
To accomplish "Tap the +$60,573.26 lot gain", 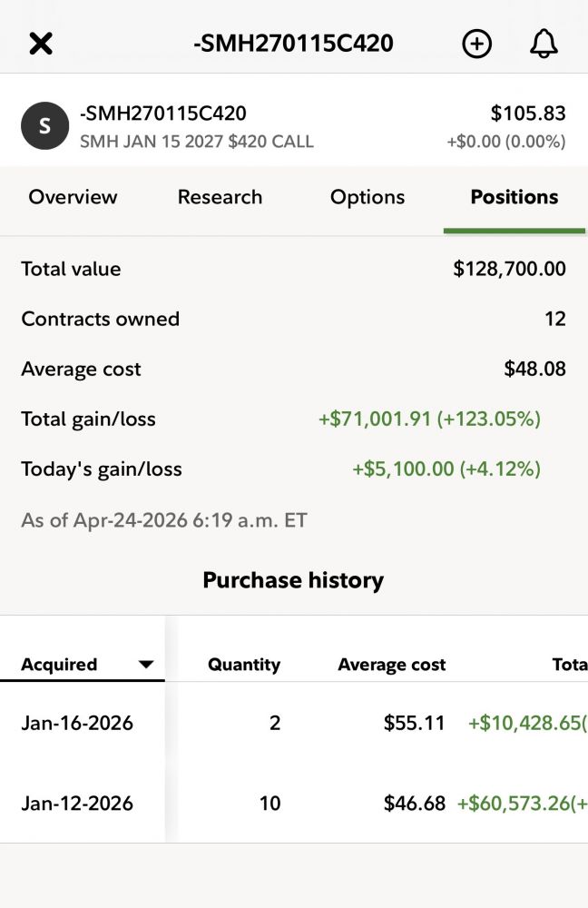I will (522, 803).
